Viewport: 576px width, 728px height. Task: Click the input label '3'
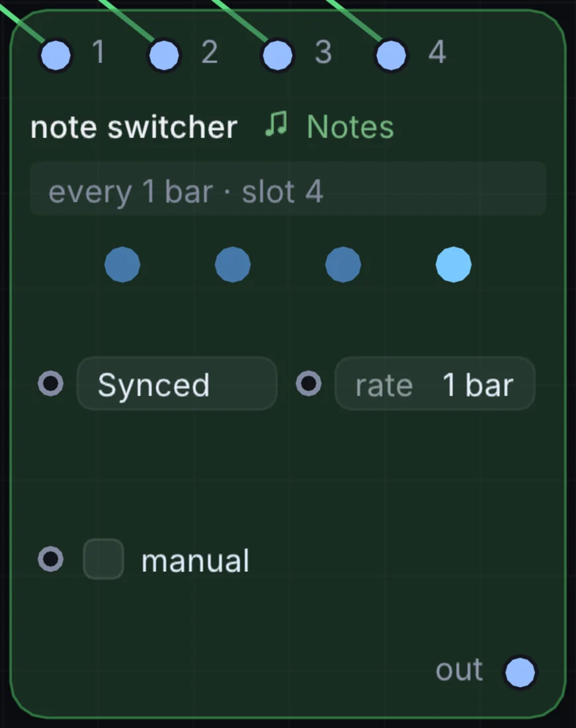323,52
